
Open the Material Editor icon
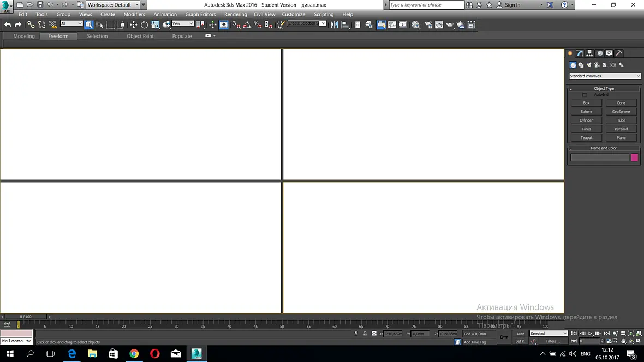pos(416,25)
